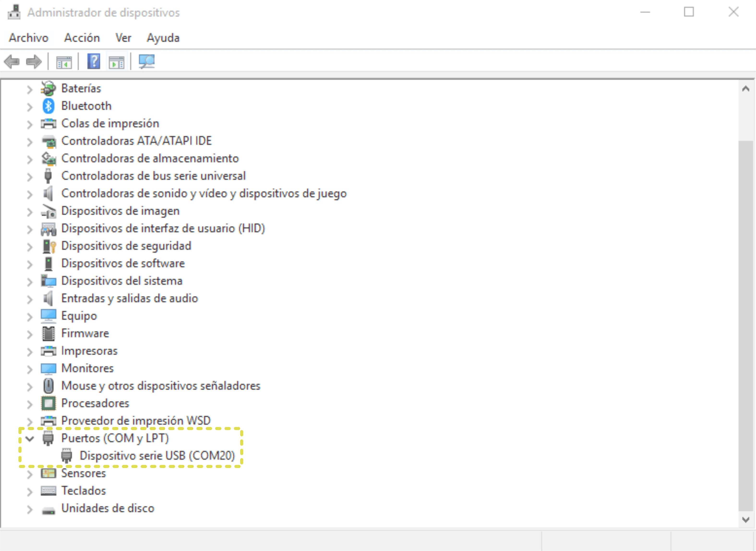756x551 pixels.
Task: Click the Mouse category icon
Action: point(49,386)
